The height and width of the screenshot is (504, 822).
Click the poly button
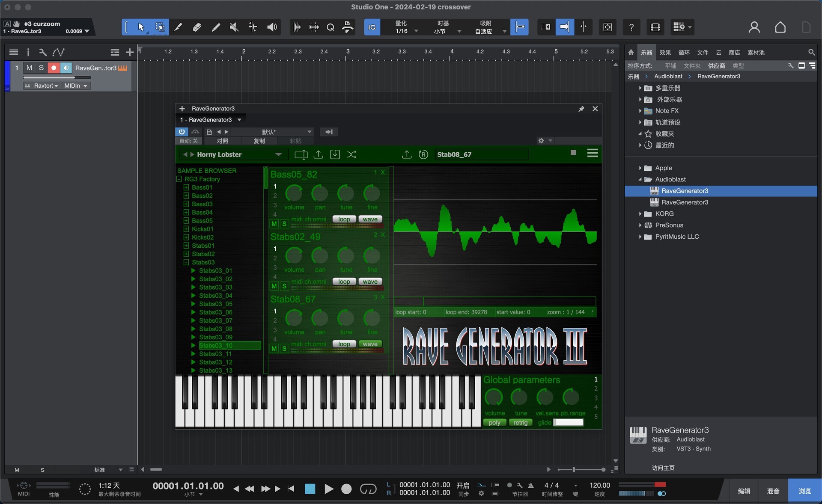click(494, 422)
